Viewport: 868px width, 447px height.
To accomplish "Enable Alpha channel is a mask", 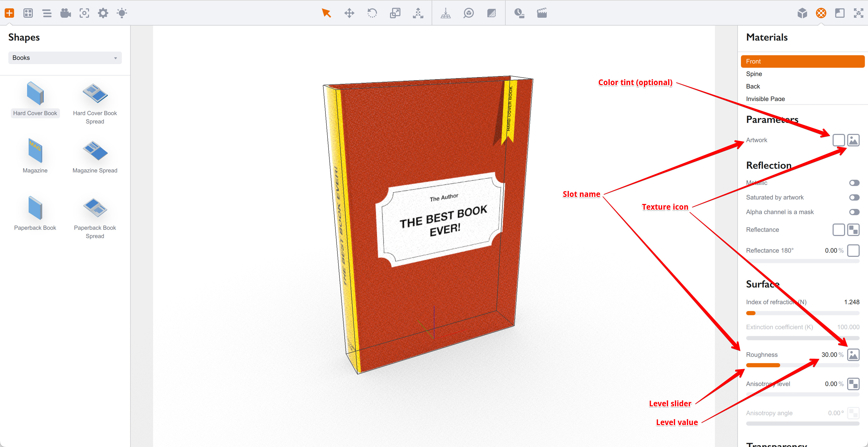I will coord(854,212).
